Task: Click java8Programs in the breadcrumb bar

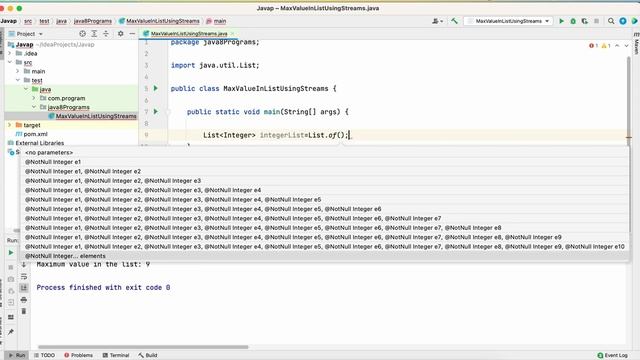Action: pyautogui.click(x=93, y=21)
